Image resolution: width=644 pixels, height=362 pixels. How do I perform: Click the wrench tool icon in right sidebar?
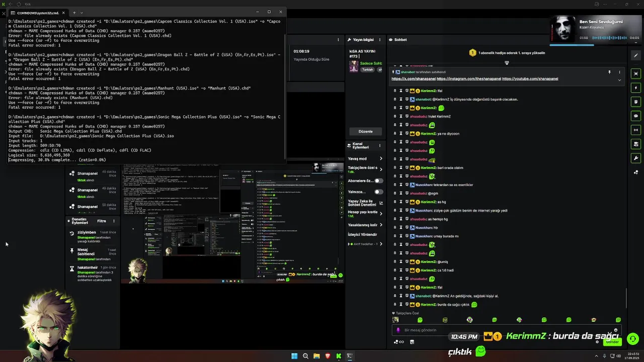636,158
